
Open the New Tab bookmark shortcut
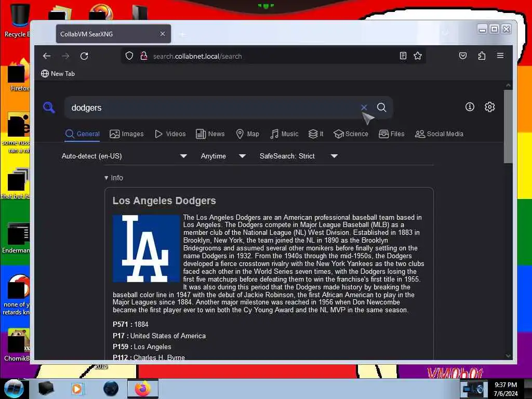[58, 74]
